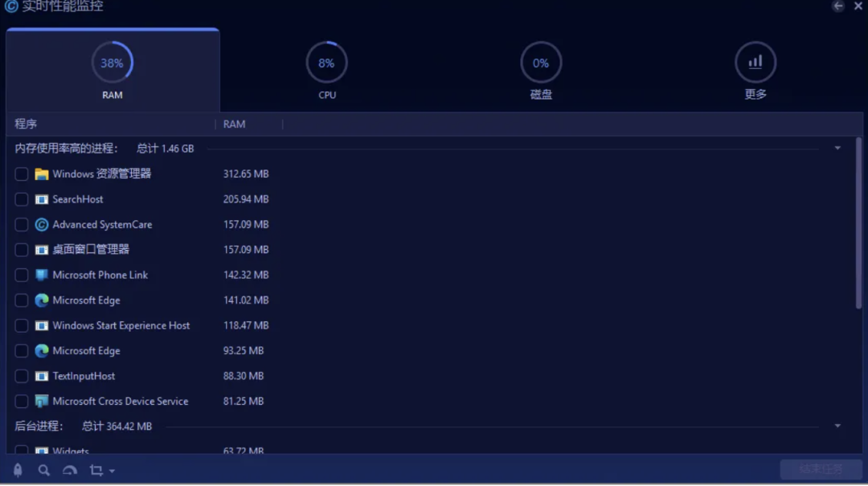The width and height of the screenshot is (868, 486).
Task: Click the 总计 364.42 MB total text
Action: point(117,427)
